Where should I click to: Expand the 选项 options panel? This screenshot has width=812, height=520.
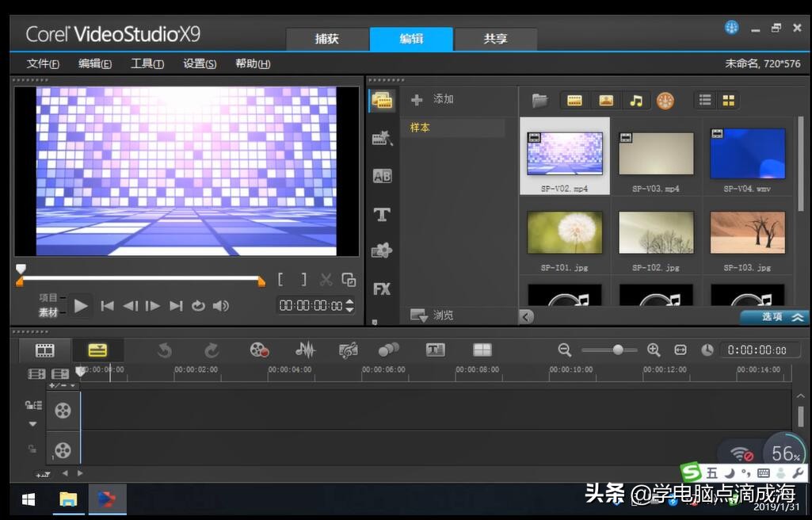pyautogui.click(x=774, y=317)
